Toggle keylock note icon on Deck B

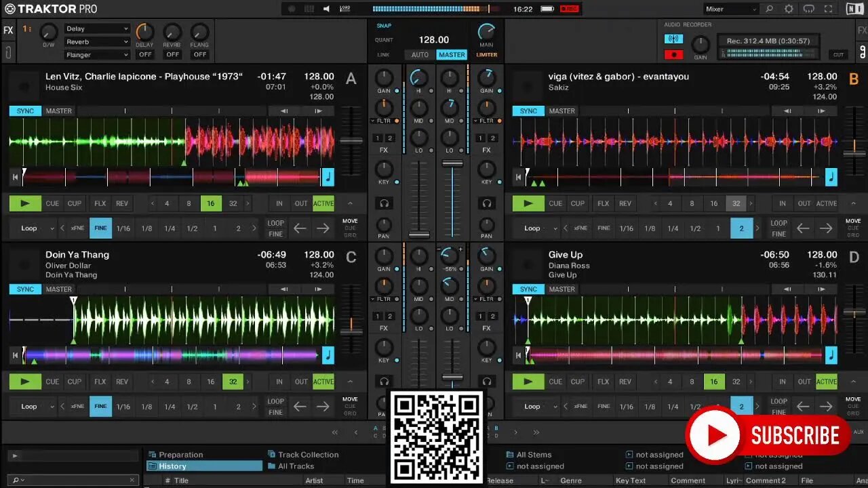pos(831,178)
